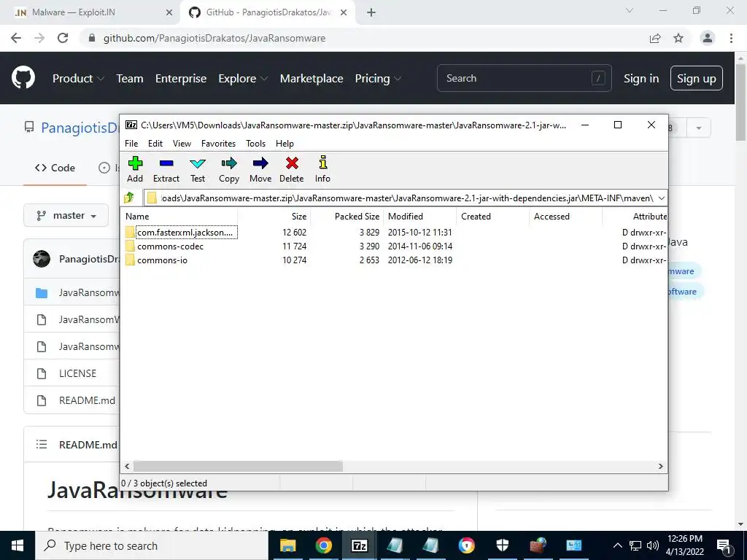Sort the list by the Size column

274,216
